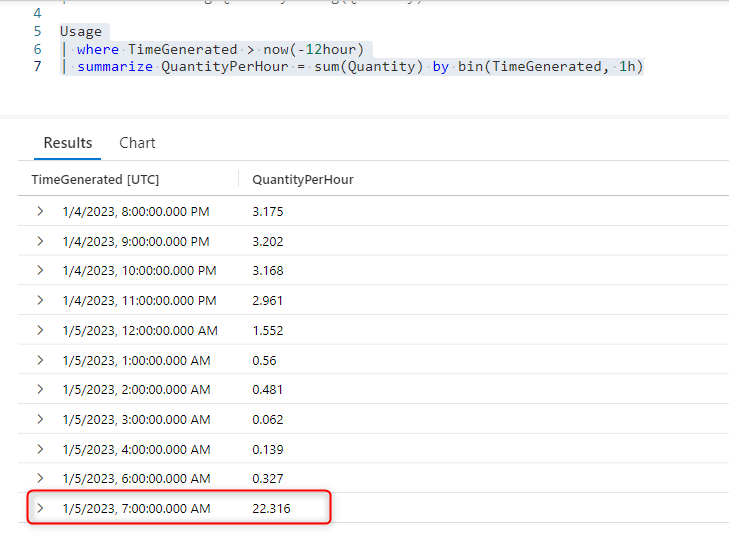This screenshot has width=729, height=538.
Task: Expand the 1/4/2023 9:00 PM row
Action: tap(41, 242)
